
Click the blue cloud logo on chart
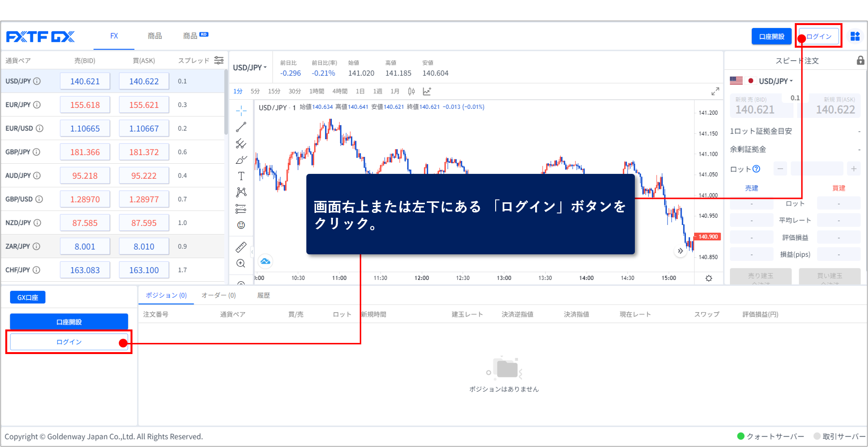click(265, 262)
